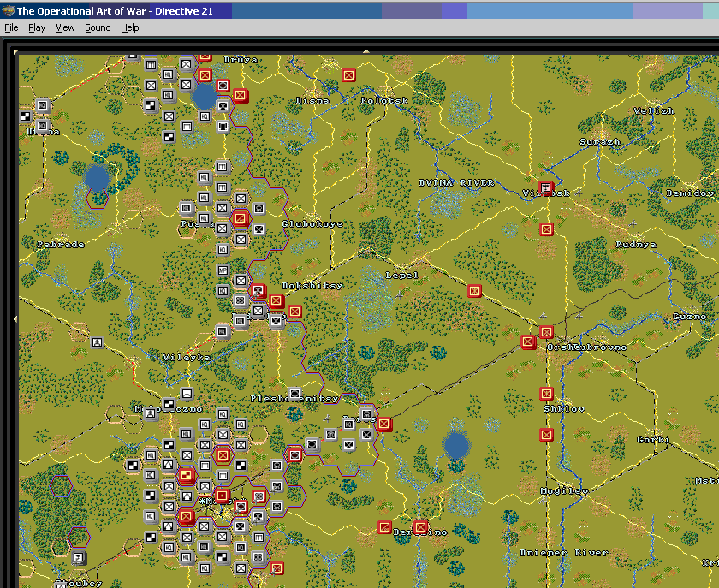Select the red armor unit beside lake near Druya
Screen dimensions: 719x588
(x=223, y=86)
